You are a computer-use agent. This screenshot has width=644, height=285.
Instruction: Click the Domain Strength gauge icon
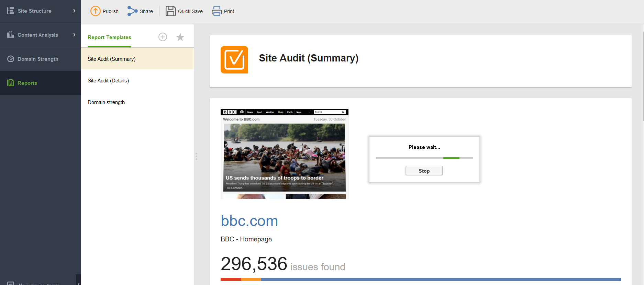pyautogui.click(x=11, y=59)
